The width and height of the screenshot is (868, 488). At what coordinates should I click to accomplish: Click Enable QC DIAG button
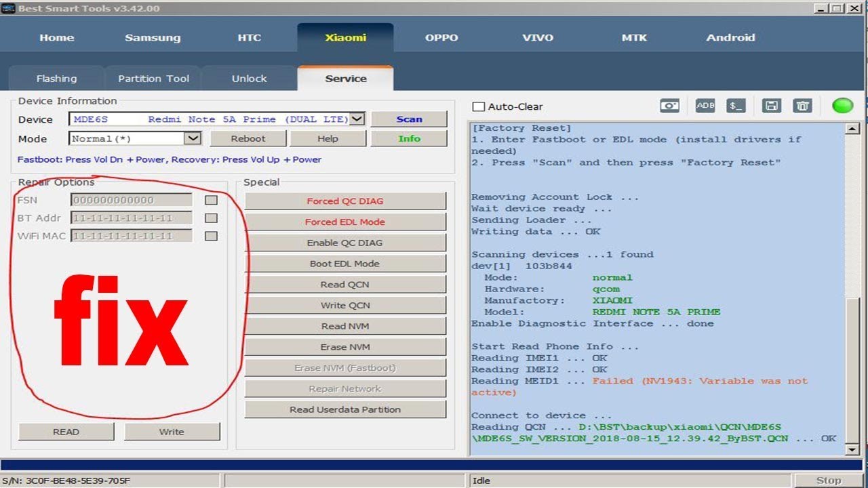click(345, 243)
